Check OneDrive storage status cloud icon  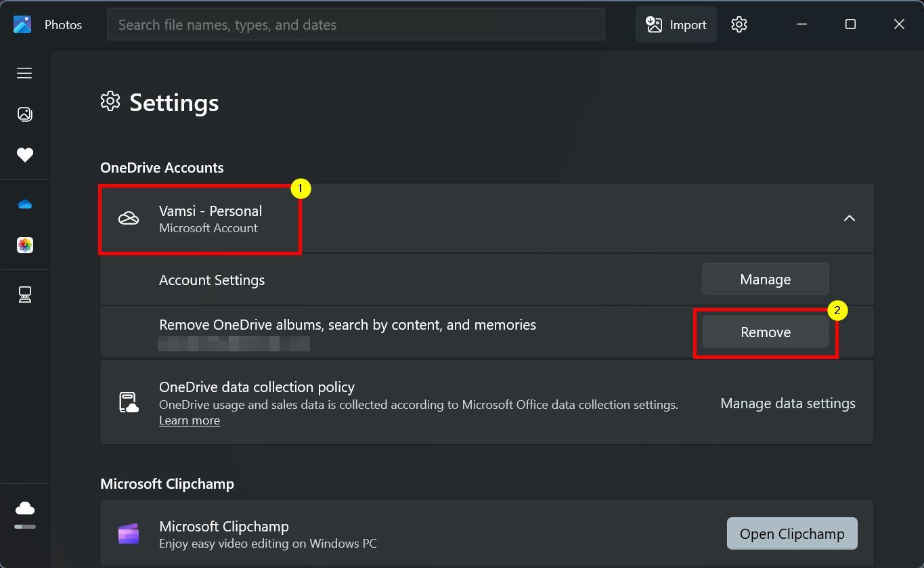coord(25,508)
